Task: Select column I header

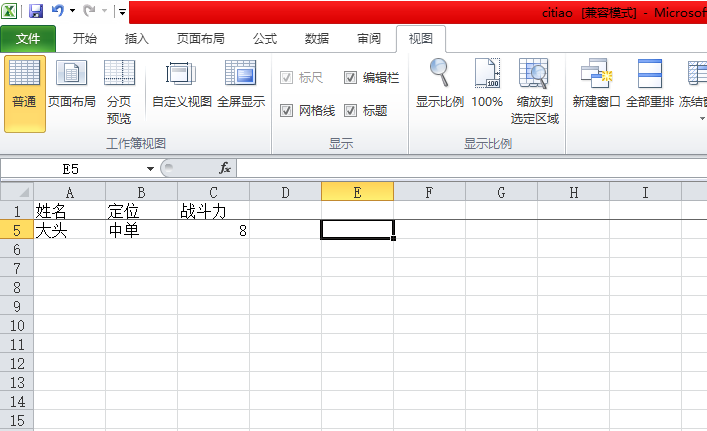Action: pyautogui.click(x=645, y=192)
